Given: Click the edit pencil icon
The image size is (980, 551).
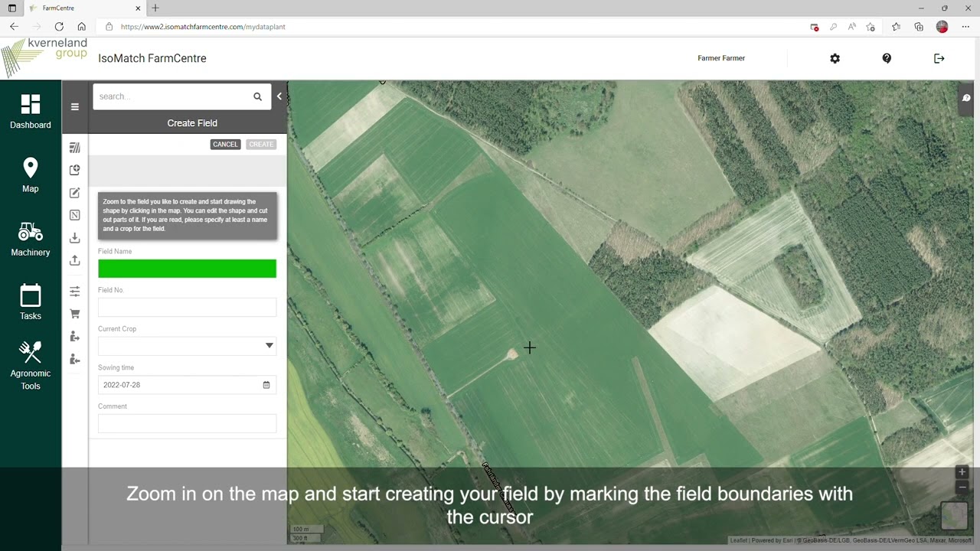Looking at the screenshot, I should point(75,193).
